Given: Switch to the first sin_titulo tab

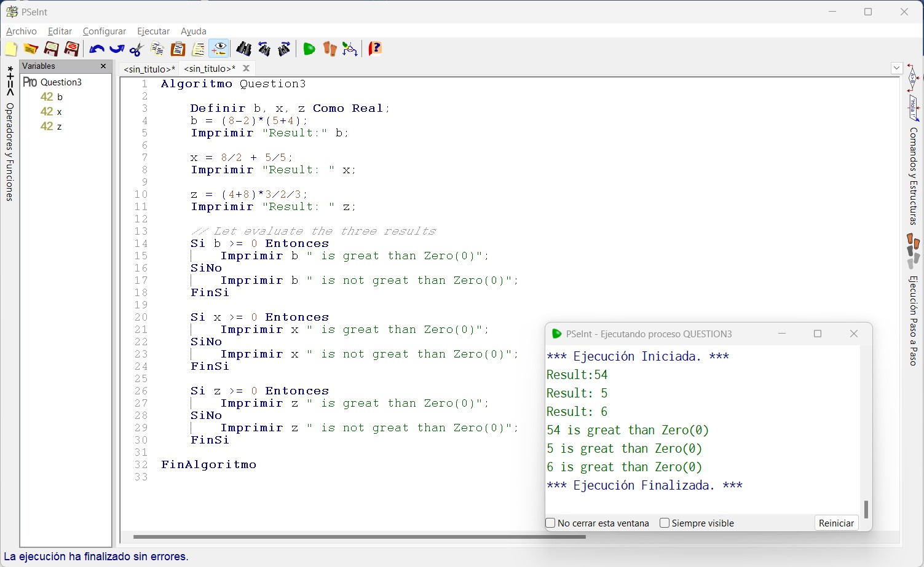Looking at the screenshot, I should 149,69.
